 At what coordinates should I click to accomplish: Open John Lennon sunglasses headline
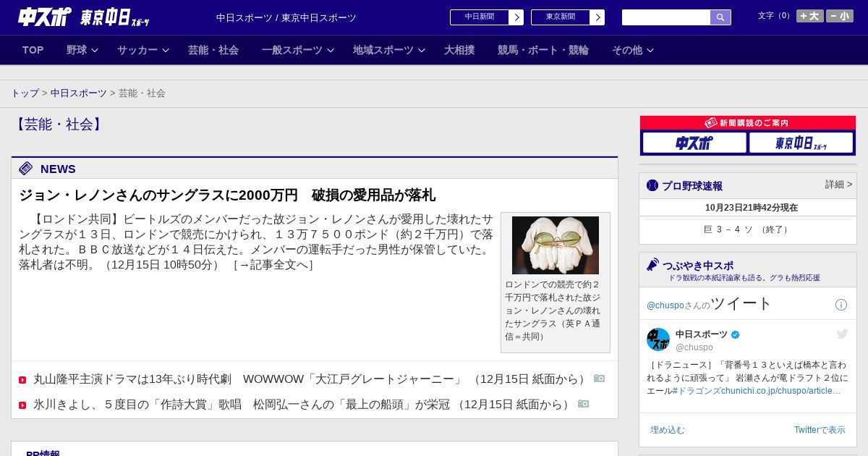pyautogui.click(x=227, y=195)
